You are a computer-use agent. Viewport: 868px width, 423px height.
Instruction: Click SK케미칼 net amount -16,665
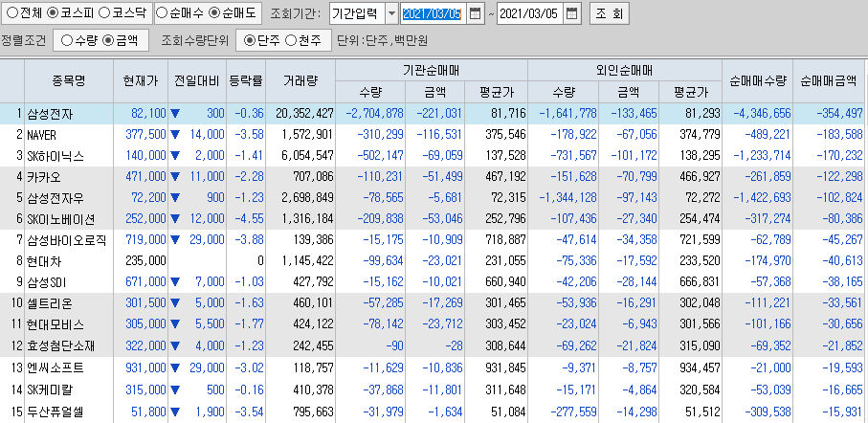(x=842, y=389)
